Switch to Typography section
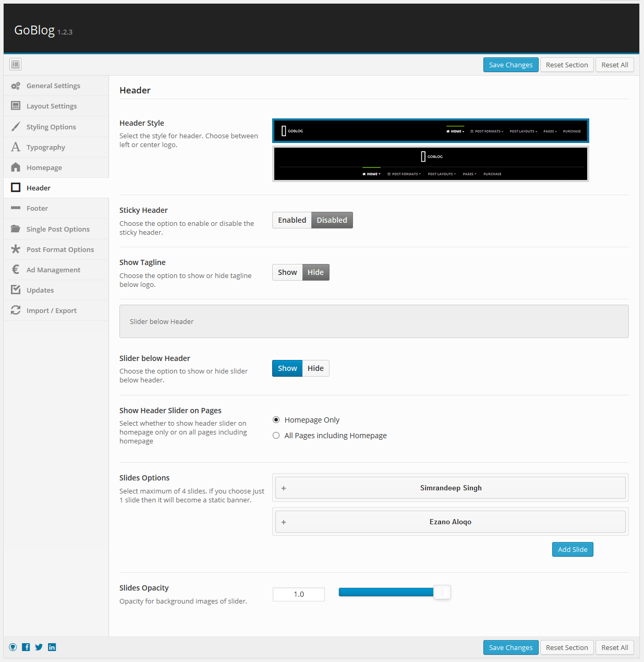 point(56,147)
